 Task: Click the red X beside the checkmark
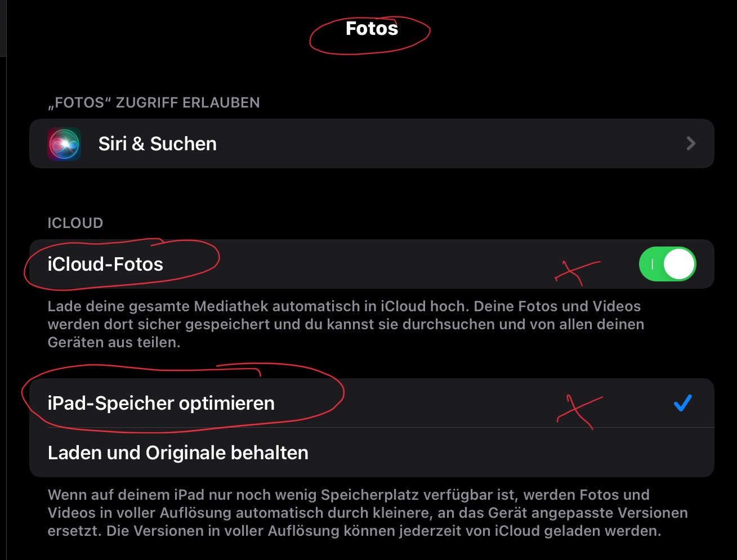(x=578, y=410)
